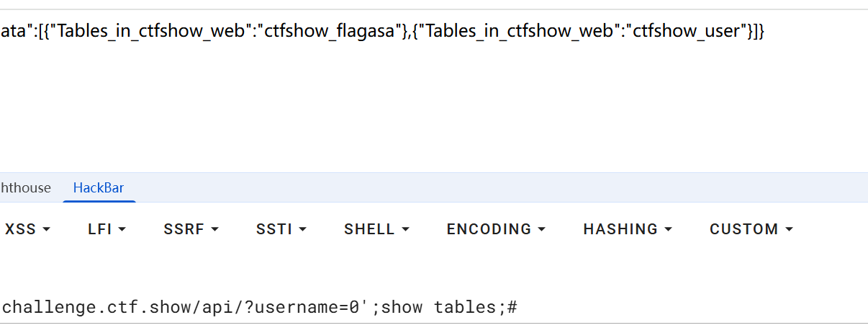Open the HASHING dropdown
Screen dimensions: 868x333
(x=628, y=229)
